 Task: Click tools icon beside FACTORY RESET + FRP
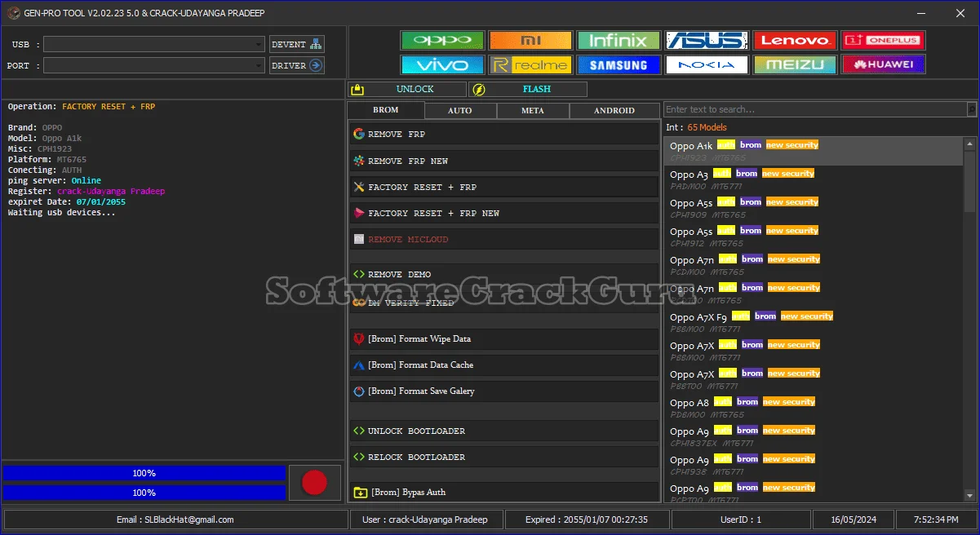359,187
